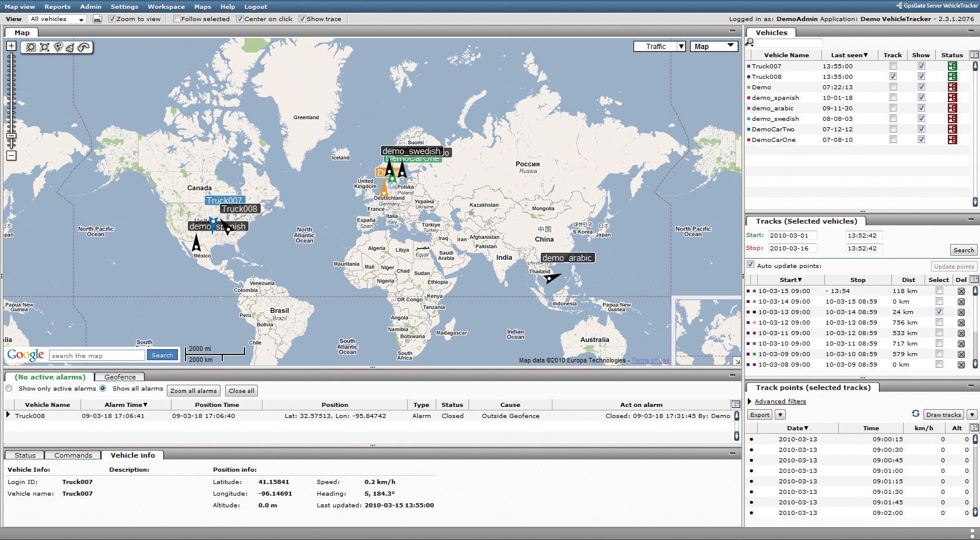Expand the Advanced filters section
The image size is (980, 540).
tap(780, 402)
